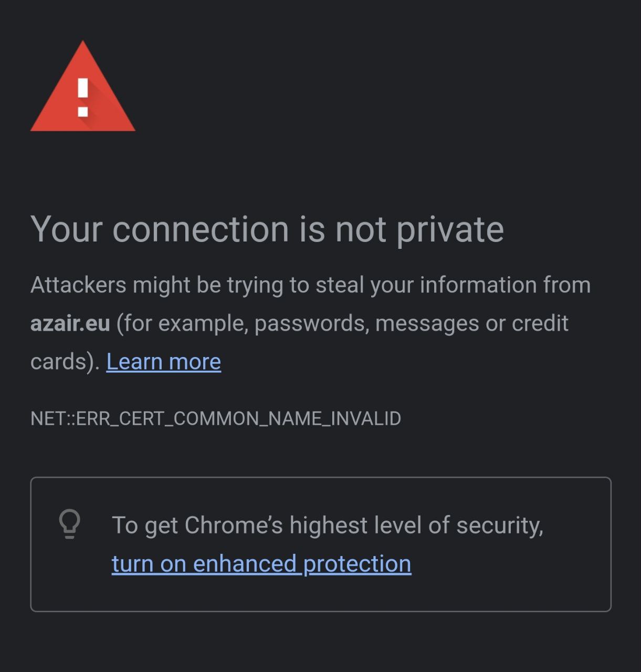The image size is (641, 672).
Task: Click the word "information" in the warning paragraph
Action: click(478, 285)
